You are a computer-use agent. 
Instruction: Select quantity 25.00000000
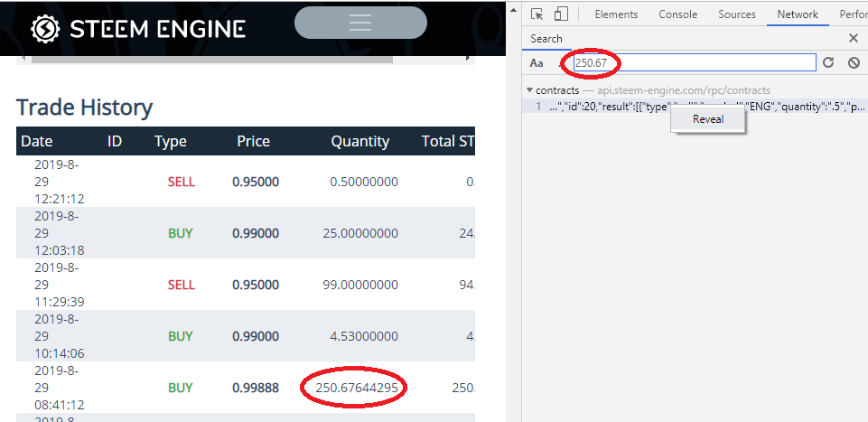359,233
